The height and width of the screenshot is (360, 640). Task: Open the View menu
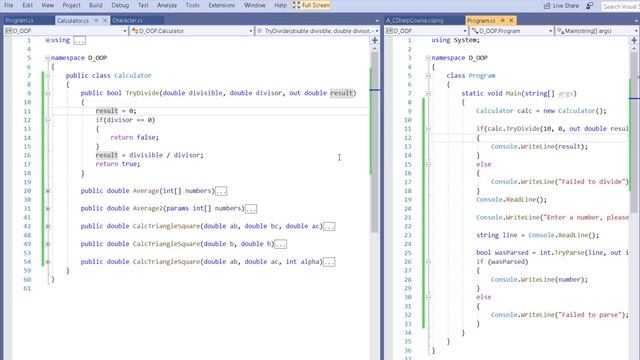47,5
